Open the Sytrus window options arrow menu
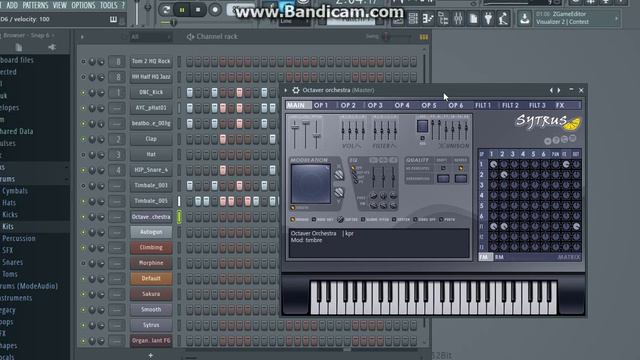This screenshot has width=640, height=360. 286,90
